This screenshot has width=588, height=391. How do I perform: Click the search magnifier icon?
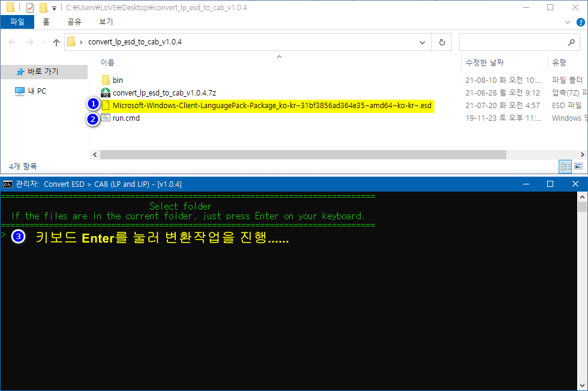(571, 43)
